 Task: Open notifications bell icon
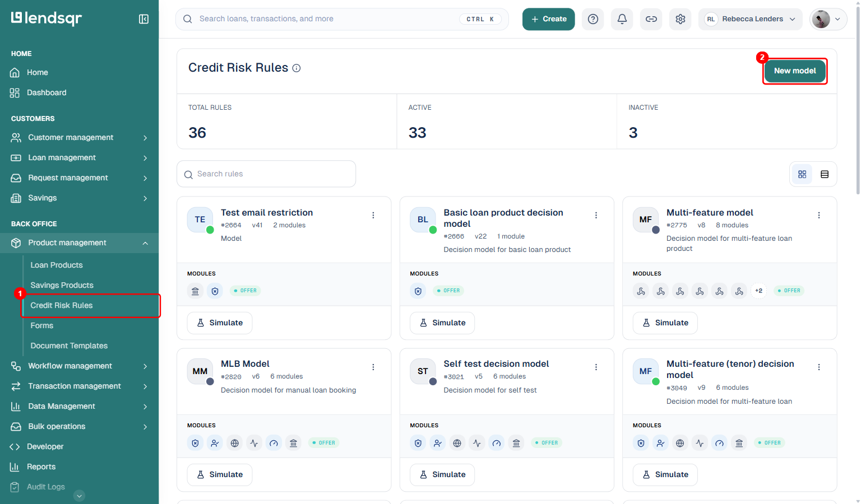(622, 19)
